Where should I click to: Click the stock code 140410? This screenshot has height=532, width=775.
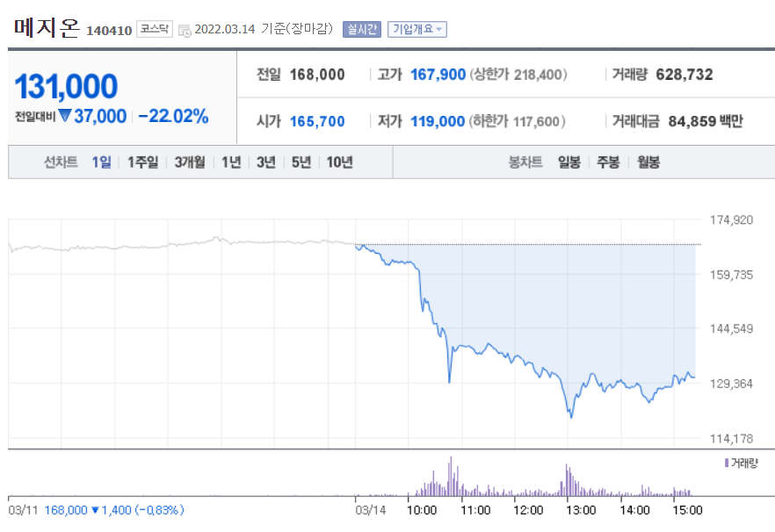coord(109,31)
